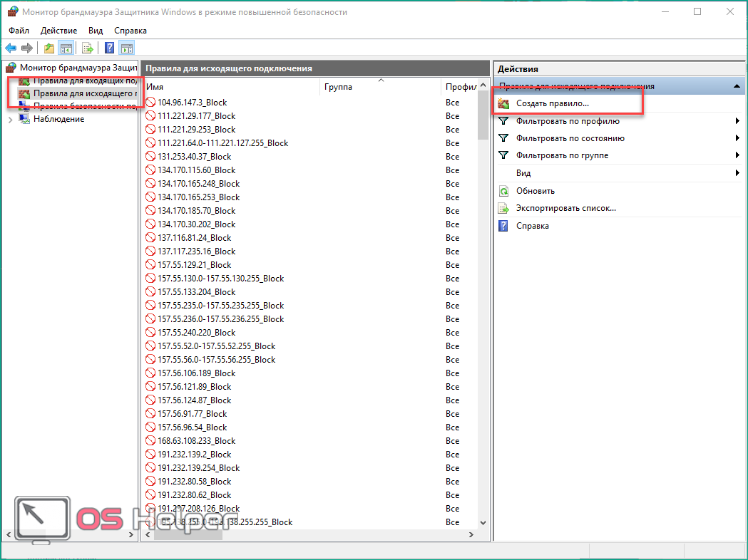
Task: Toggle the Show/Hide Console Tree toolbar icon
Action: (x=66, y=48)
